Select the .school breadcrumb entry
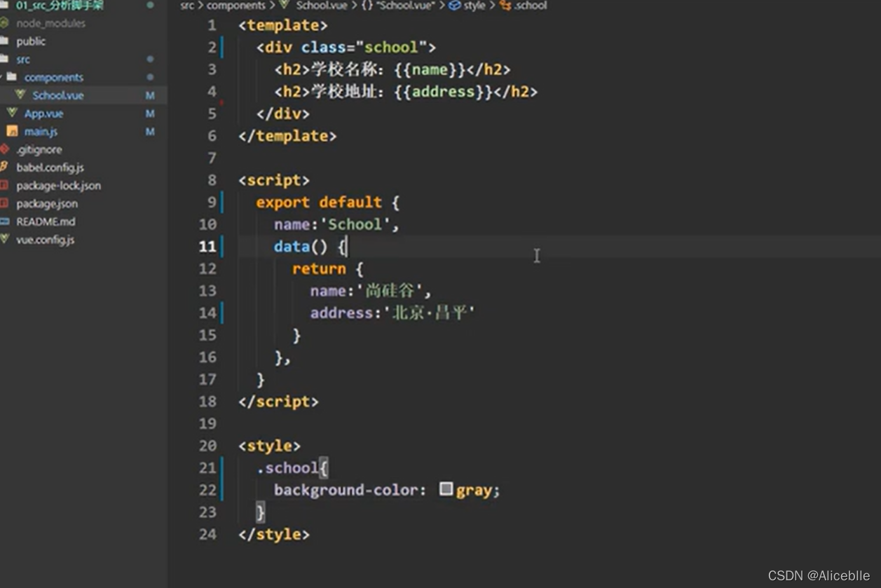 529,6
